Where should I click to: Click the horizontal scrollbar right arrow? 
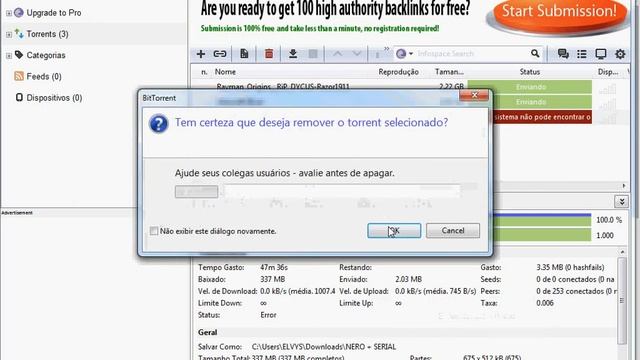pos(624,186)
